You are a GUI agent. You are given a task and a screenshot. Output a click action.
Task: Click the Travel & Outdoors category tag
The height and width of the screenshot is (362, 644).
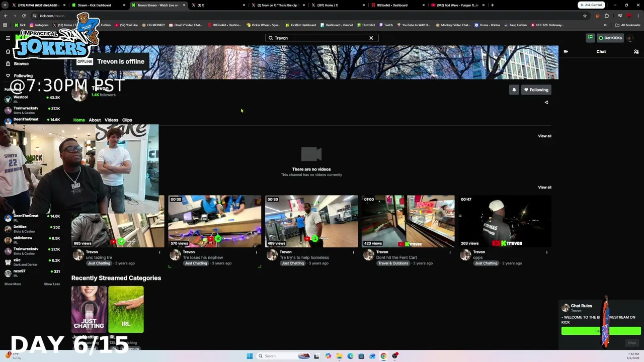click(393, 263)
